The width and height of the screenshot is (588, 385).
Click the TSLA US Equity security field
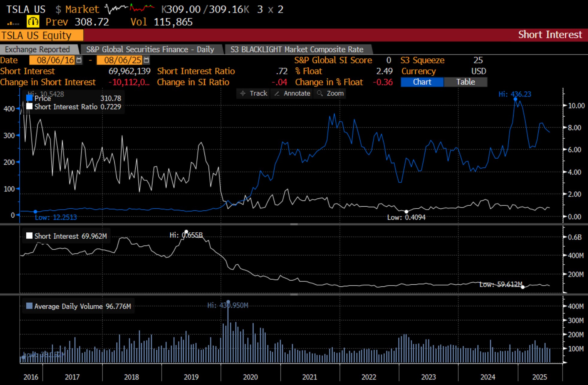coord(41,35)
